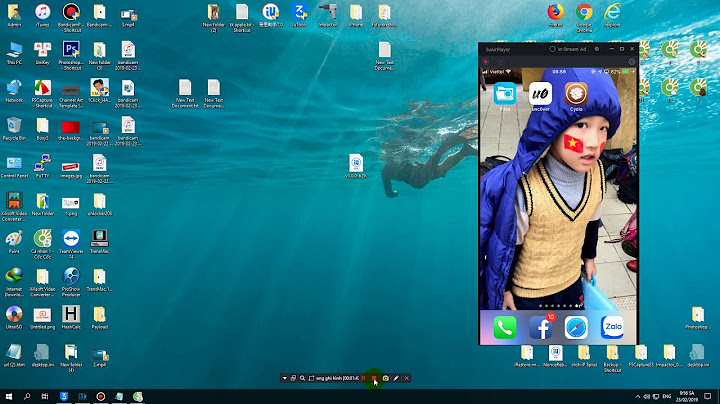Select the Internet Explorer desktop shortcut
The image size is (720, 404).
[x=613, y=15]
